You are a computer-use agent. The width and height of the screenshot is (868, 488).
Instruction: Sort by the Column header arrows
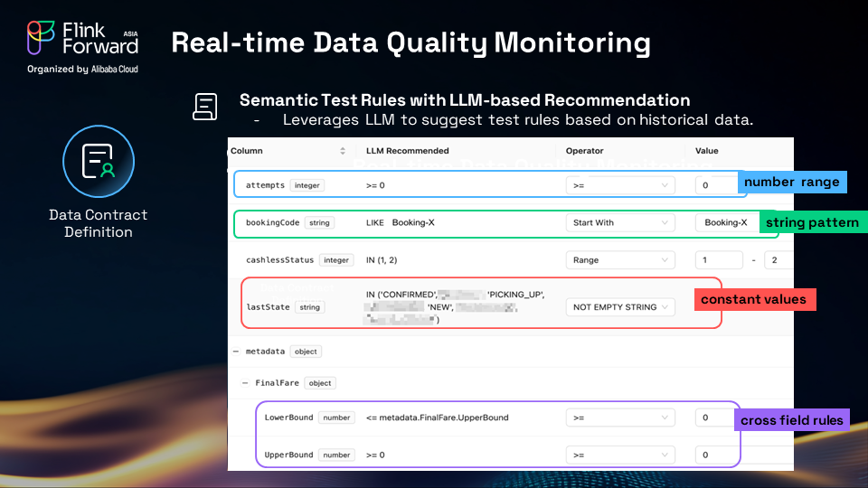343,151
